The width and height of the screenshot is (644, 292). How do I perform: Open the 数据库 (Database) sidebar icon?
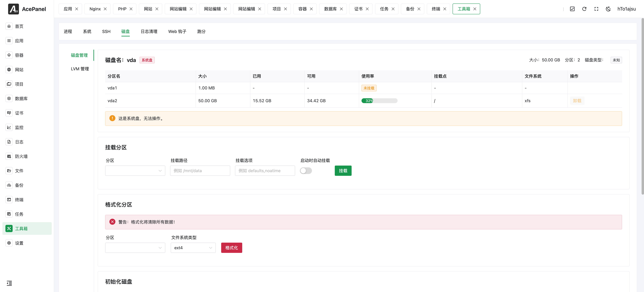click(x=9, y=98)
